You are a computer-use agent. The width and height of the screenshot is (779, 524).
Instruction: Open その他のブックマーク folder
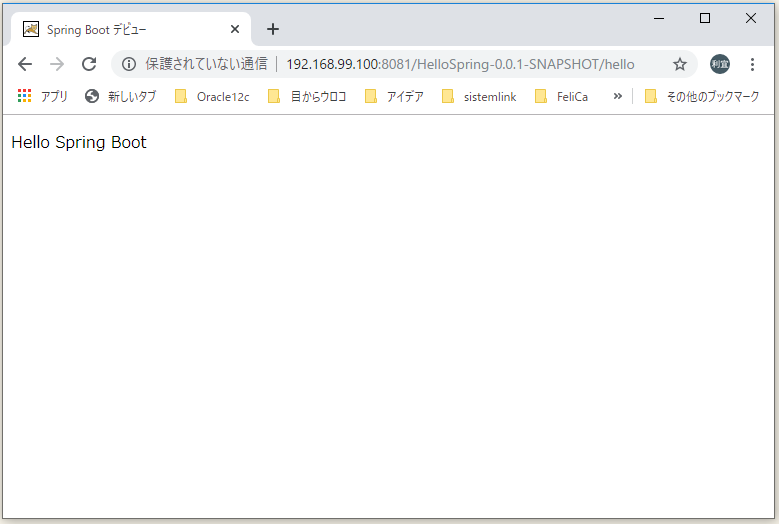(702, 96)
